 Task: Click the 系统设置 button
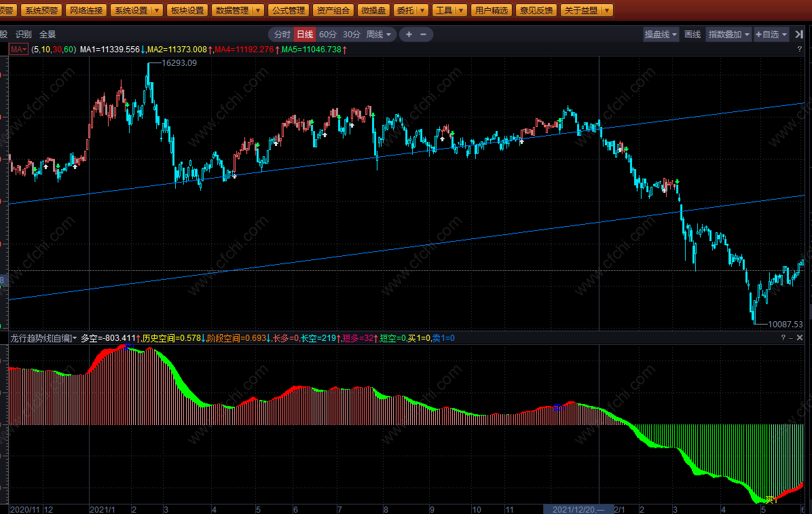pos(131,10)
